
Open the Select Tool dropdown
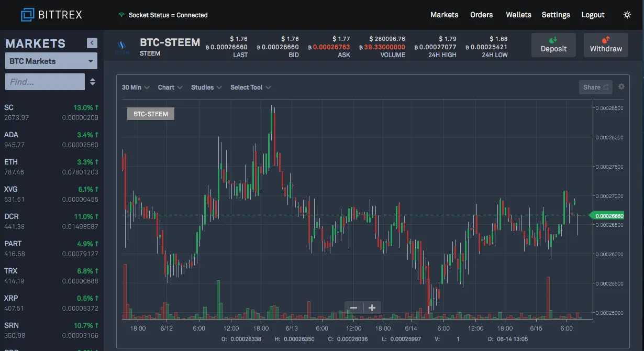[x=250, y=87]
